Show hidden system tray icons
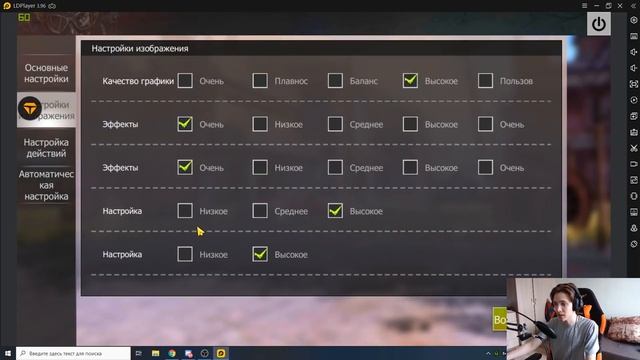 [488, 353]
